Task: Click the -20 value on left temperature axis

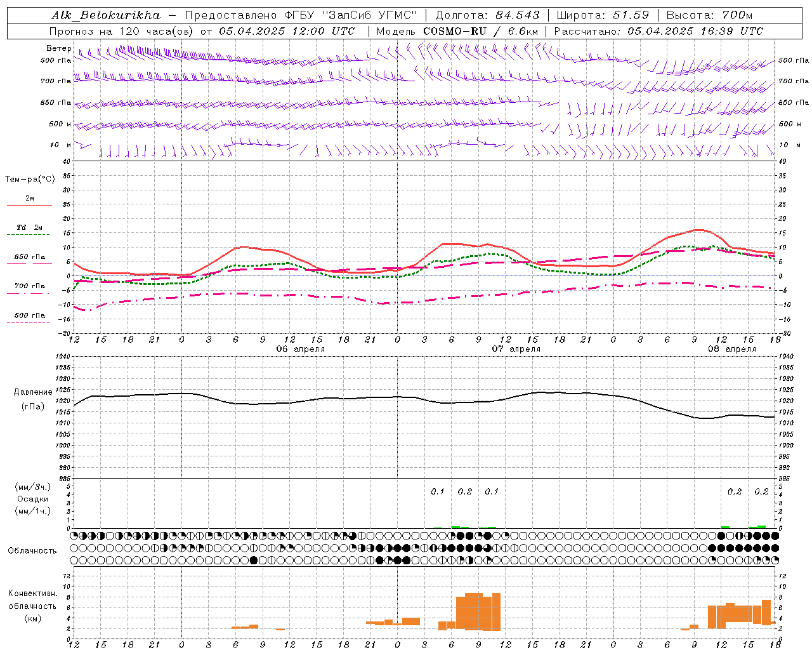Action: coord(64,333)
